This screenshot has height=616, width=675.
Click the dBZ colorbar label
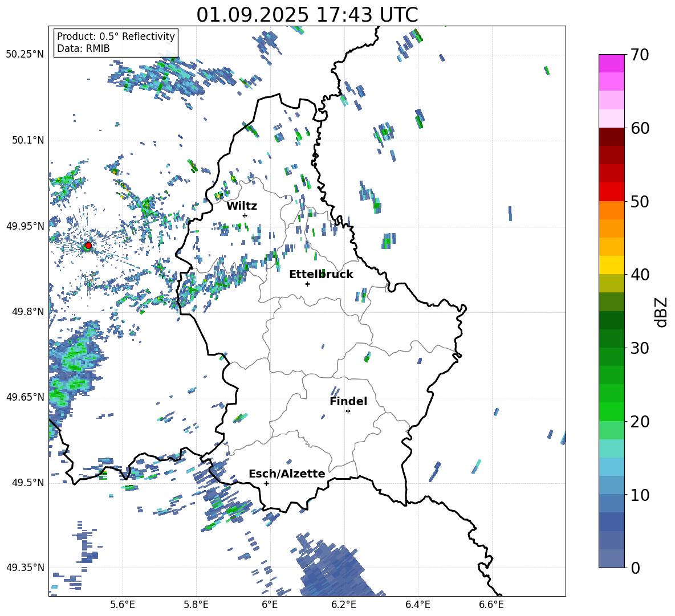(x=662, y=312)
